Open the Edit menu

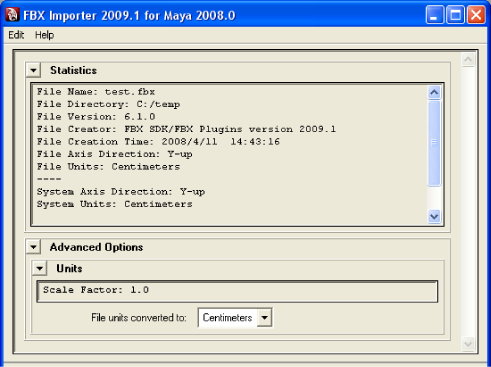[16, 35]
